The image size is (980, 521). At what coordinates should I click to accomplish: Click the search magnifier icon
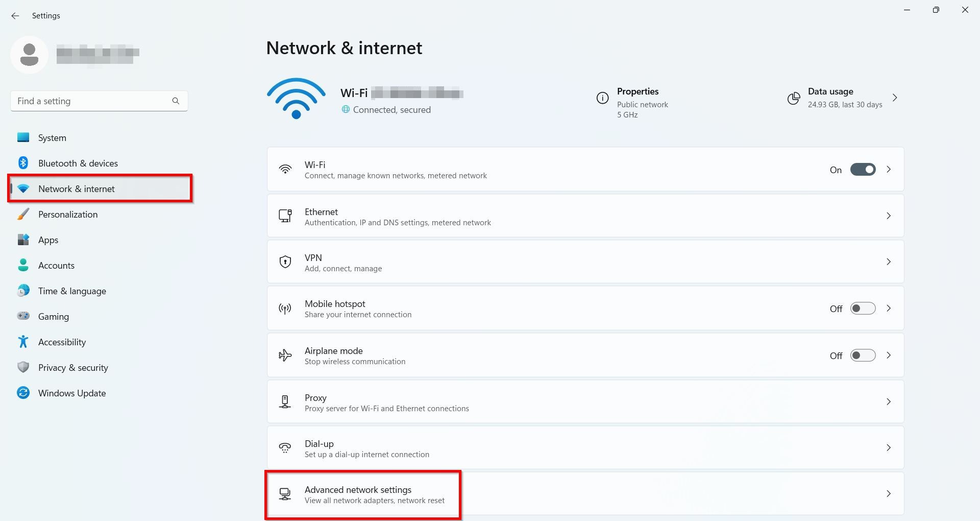176,101
